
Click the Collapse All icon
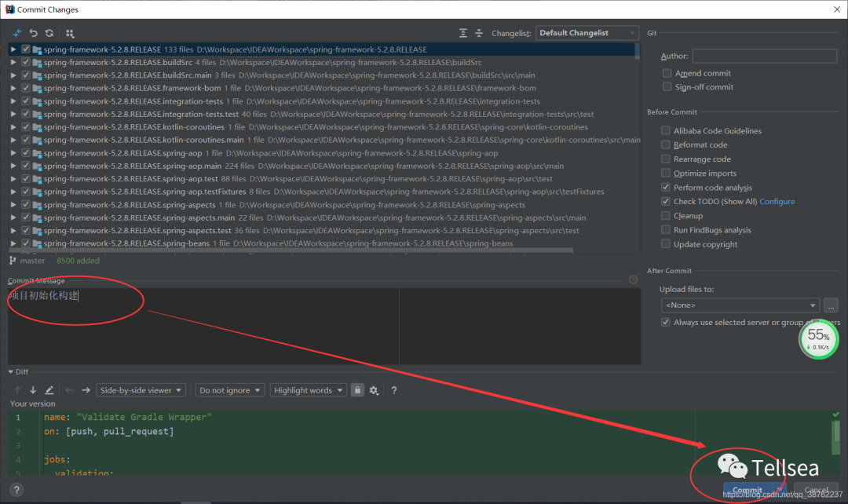(479, 33)
